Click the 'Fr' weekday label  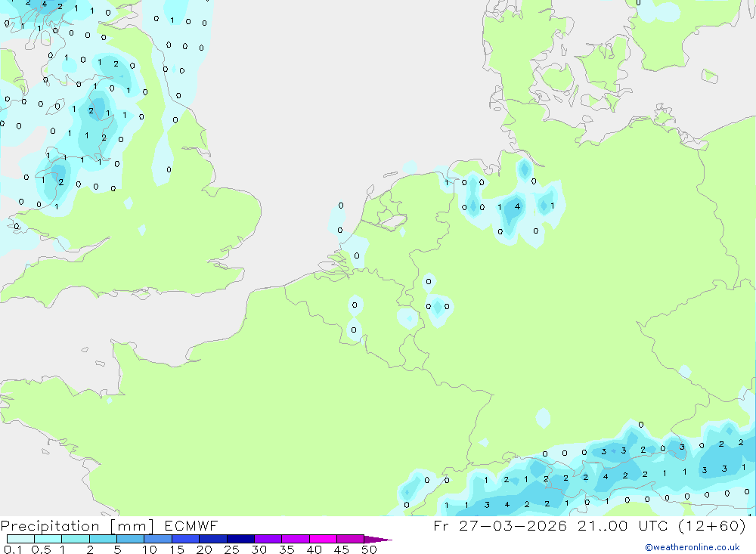[x=442, y=525]
